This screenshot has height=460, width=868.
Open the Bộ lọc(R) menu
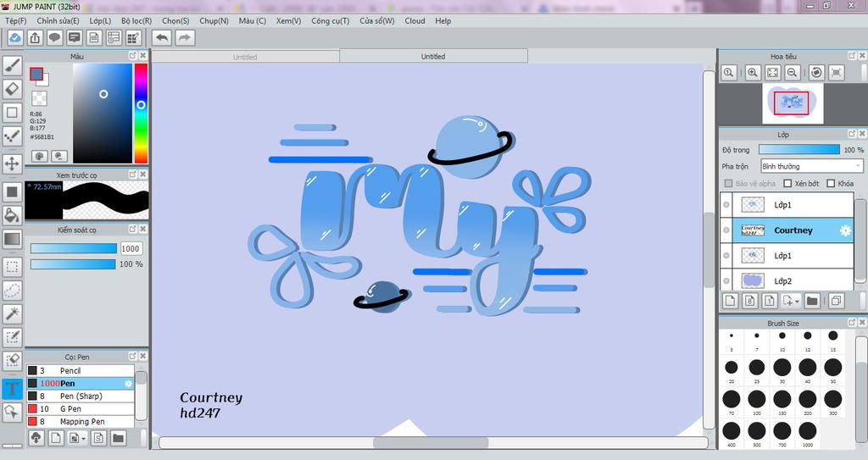pyautogui.click(x=136, y=20)
